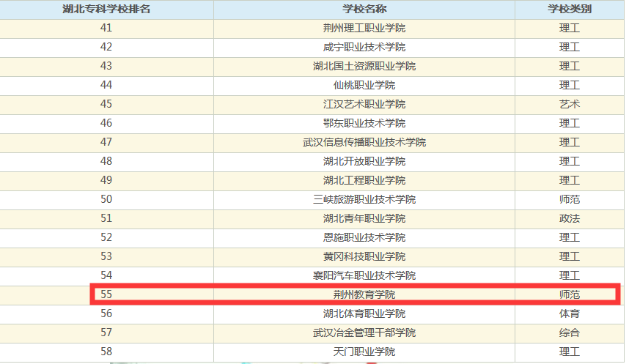Click the 体育 category cell
The height and width of the screenshot is (364, 629).
(x=570, y=314)
